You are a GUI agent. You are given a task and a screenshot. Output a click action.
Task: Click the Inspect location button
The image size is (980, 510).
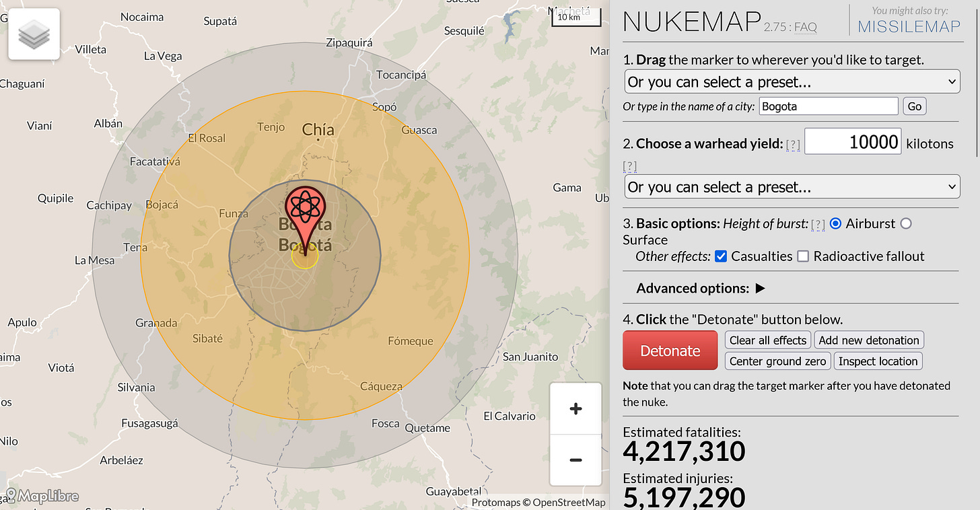coord(878,361)
